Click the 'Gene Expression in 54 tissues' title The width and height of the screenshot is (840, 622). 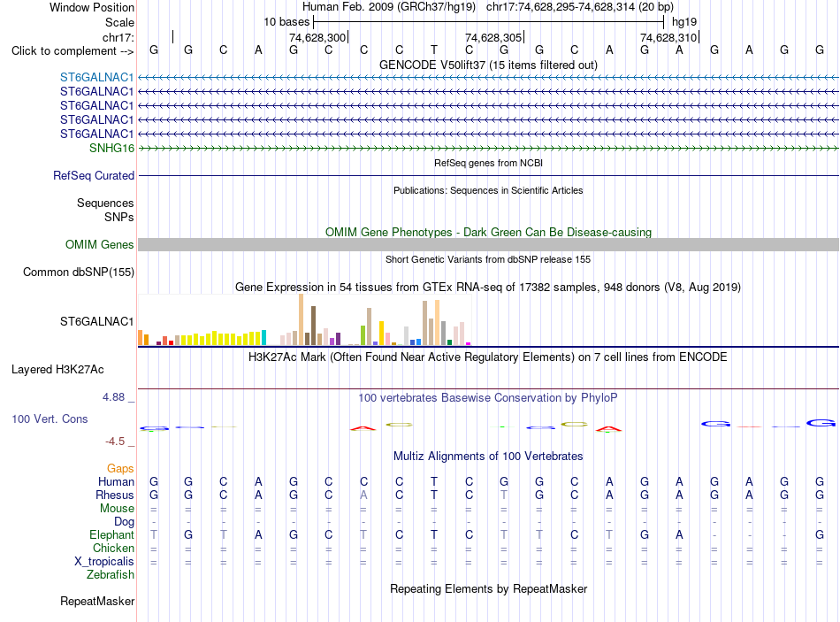[488, 287]
